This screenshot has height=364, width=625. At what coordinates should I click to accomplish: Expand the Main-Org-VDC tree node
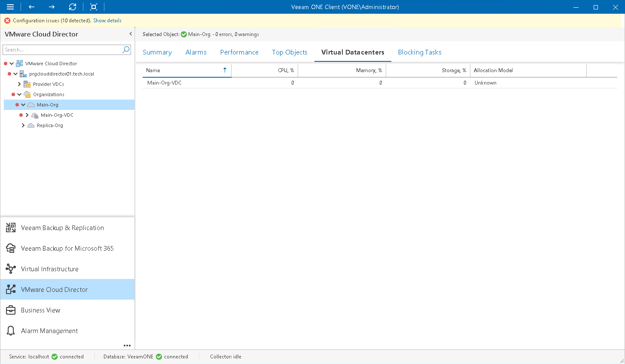[x=27, y=115]
